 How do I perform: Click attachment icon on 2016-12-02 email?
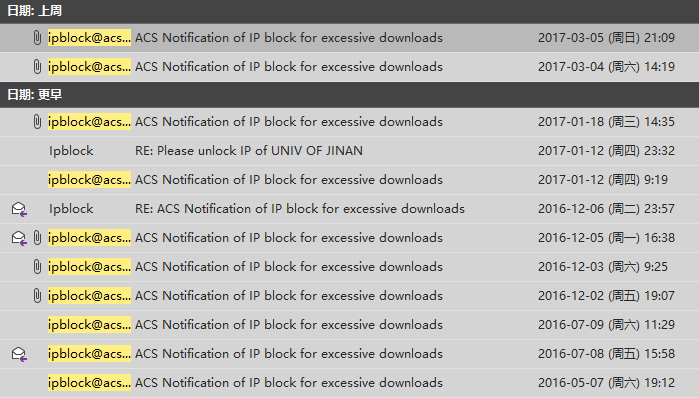[37, 296]
